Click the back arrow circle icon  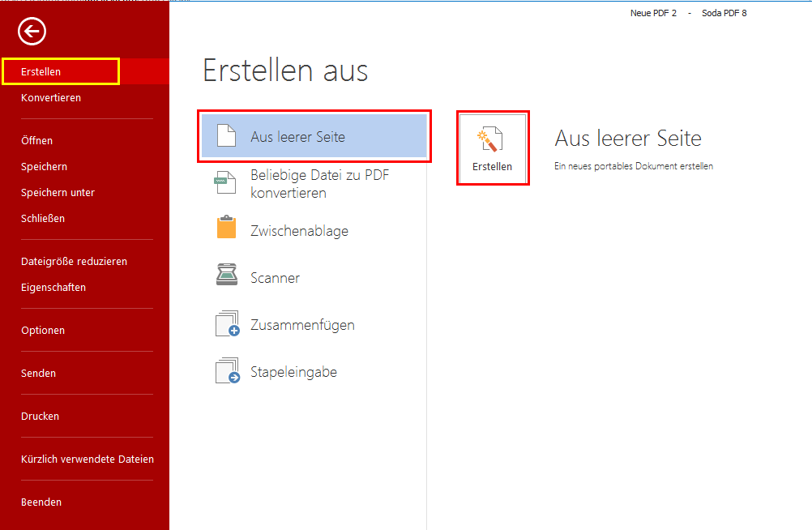click(x=32, y=32)
